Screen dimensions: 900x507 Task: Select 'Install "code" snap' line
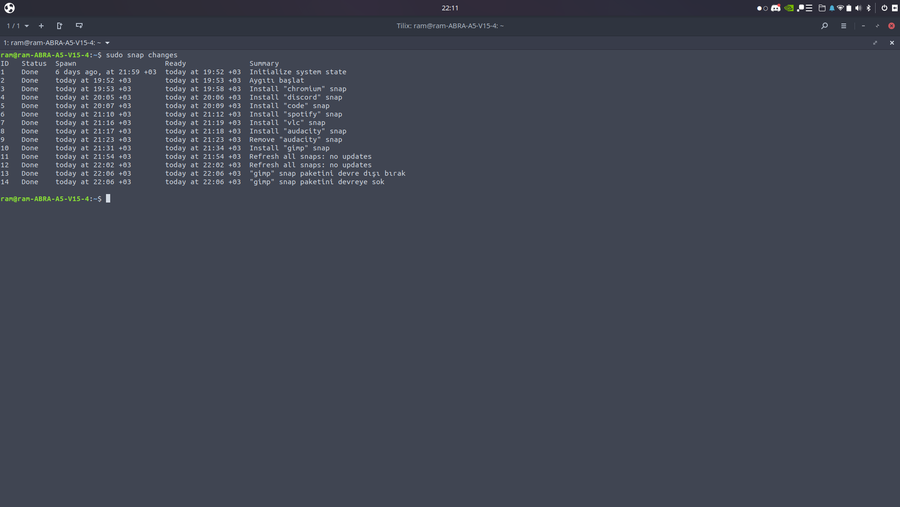289,106
